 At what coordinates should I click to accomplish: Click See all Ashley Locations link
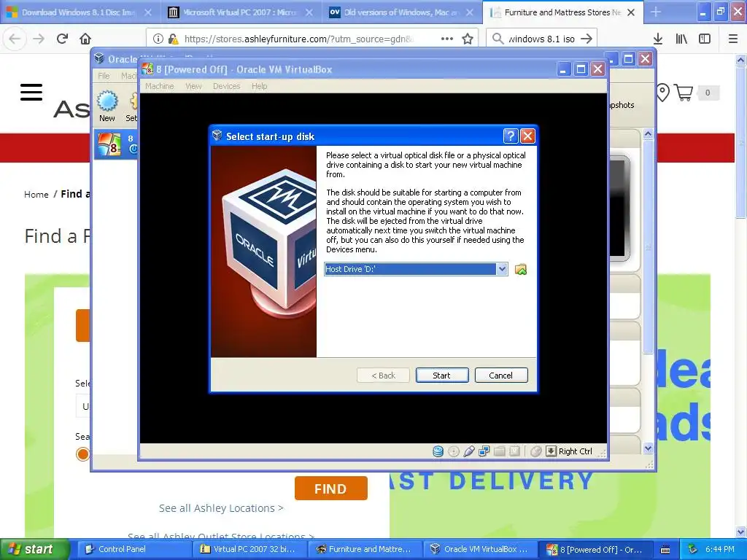tap(221, 508)
